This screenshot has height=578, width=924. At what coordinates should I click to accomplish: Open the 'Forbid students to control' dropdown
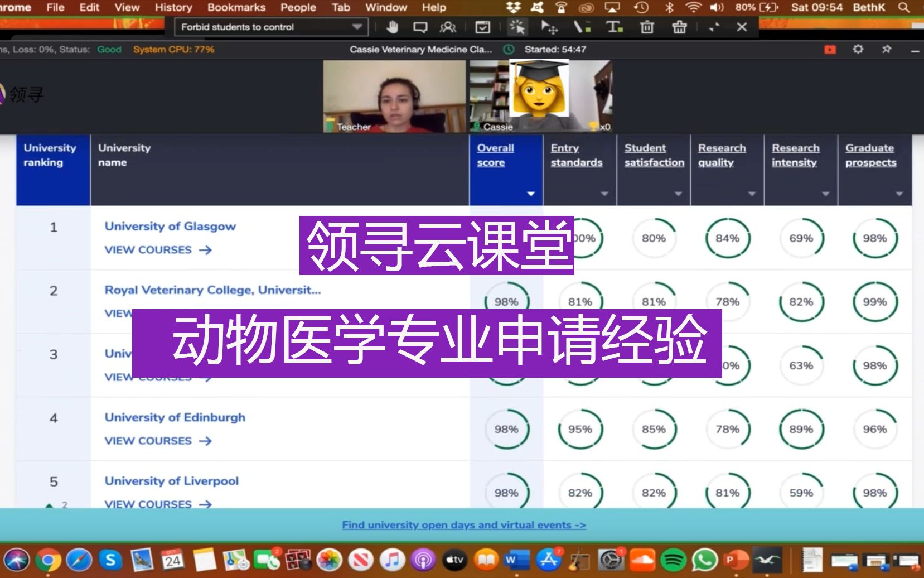point(271,27)
